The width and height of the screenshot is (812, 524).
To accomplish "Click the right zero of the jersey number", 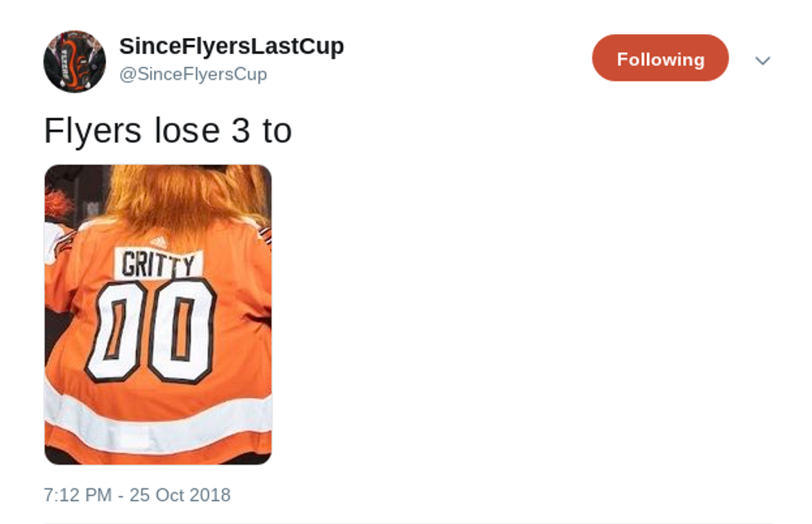I will [x=184, y=330].
